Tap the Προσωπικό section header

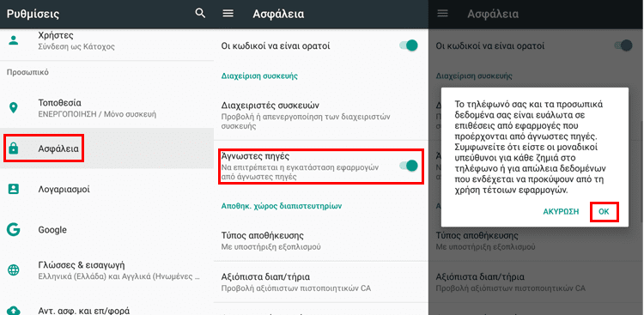pos(27,72)
